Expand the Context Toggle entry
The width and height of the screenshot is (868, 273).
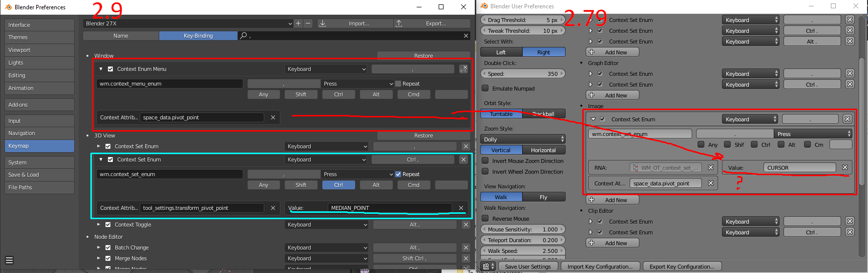(x=99, y=225)
